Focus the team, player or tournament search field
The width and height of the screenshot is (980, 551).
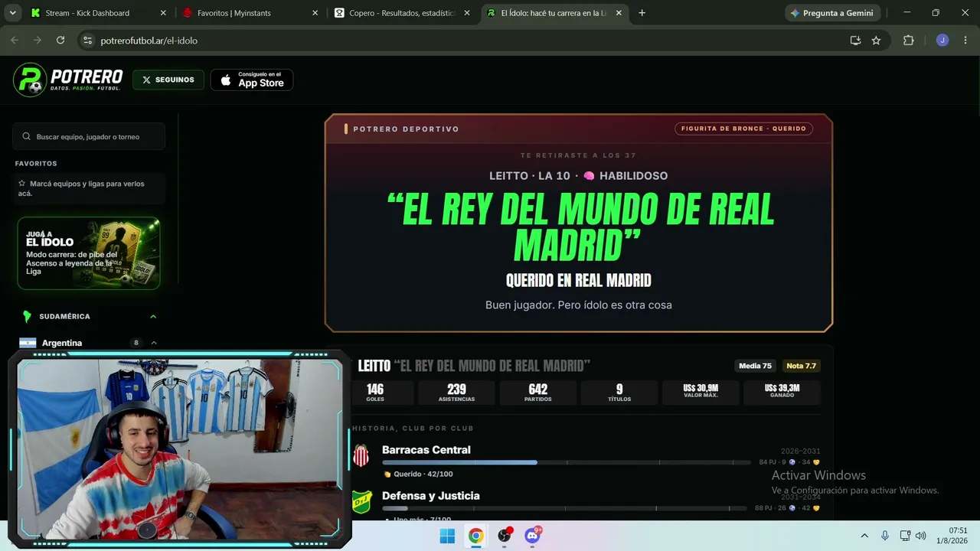coord(89,136)
